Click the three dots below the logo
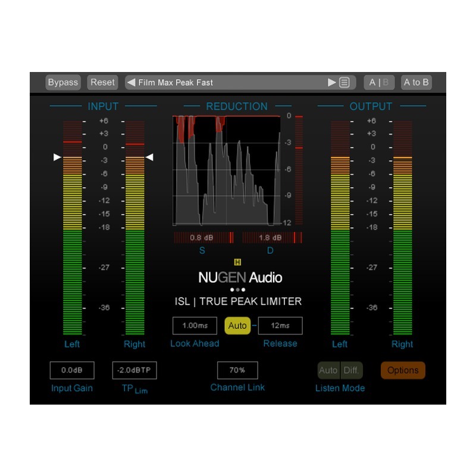Image resolution: width=476 pixels, height=476 pixels. pyautogui.click(x=237, y=290)
